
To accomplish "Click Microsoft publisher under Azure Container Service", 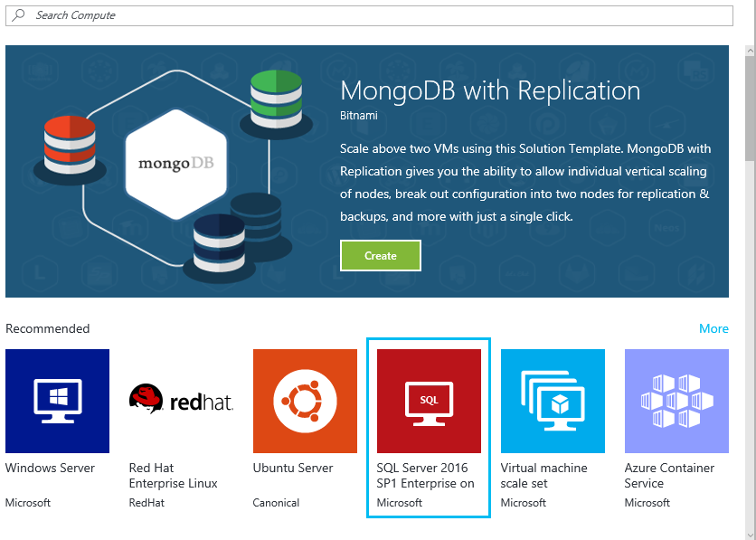I will tap(647, 503).
